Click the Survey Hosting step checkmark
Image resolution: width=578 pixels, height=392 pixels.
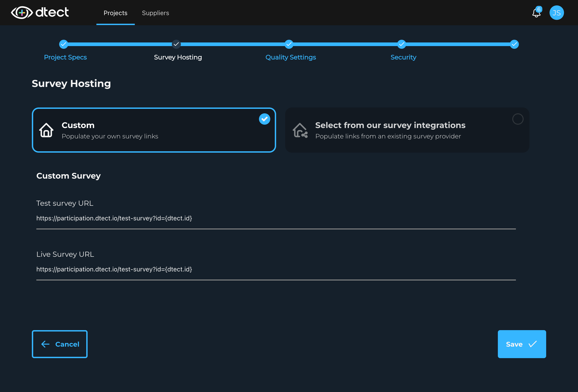[x=176, y=44]
